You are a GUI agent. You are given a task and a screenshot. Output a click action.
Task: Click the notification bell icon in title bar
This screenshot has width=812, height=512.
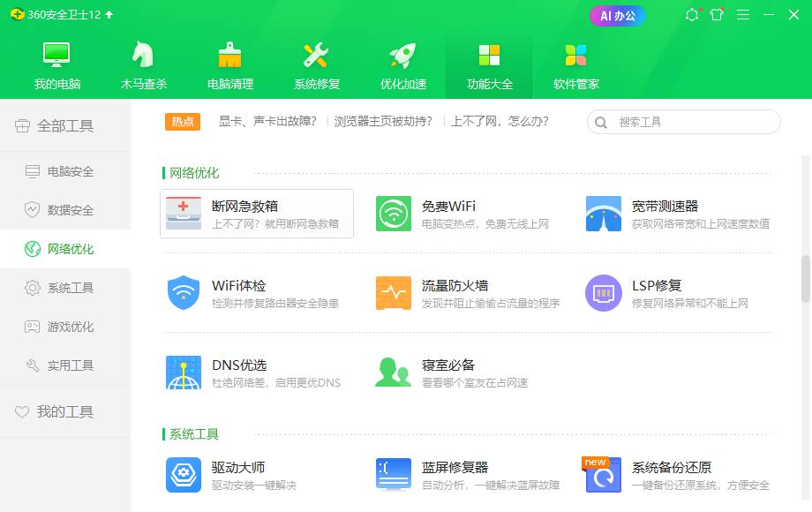coord(692,14)
